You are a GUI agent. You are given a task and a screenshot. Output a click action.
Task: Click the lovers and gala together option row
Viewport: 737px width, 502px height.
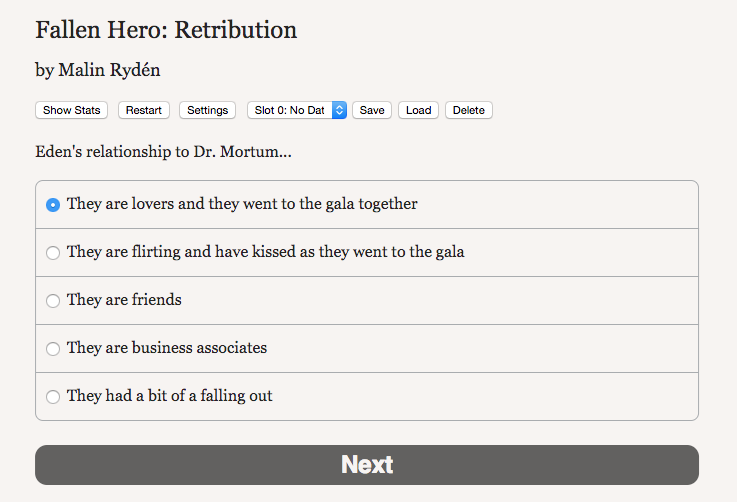367,205
